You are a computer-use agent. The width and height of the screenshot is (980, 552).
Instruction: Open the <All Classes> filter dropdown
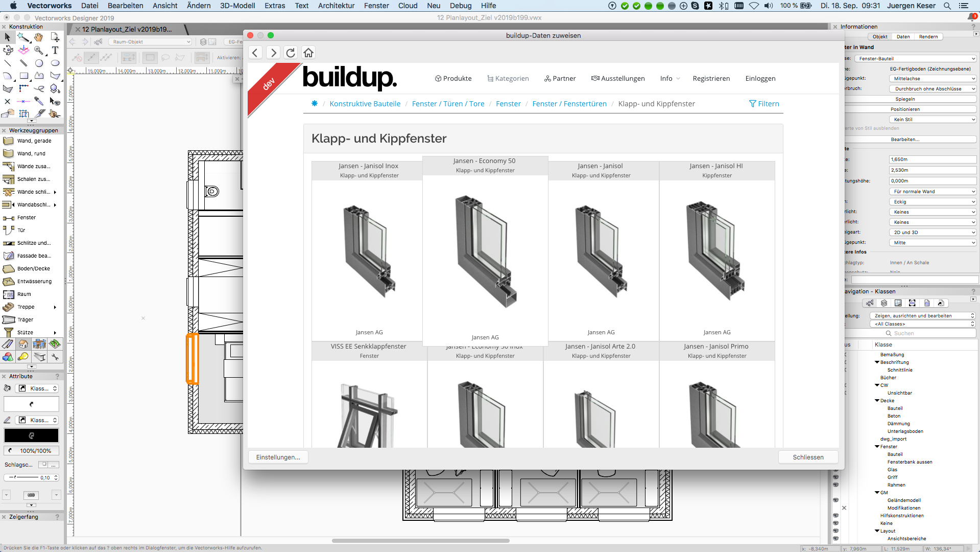point(922,324)
